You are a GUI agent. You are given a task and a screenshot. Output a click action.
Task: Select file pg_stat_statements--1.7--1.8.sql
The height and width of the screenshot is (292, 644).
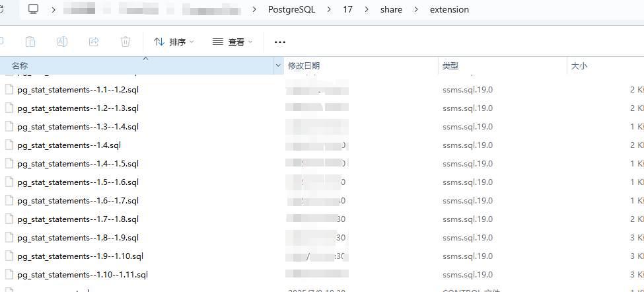[x=78, y=219]
